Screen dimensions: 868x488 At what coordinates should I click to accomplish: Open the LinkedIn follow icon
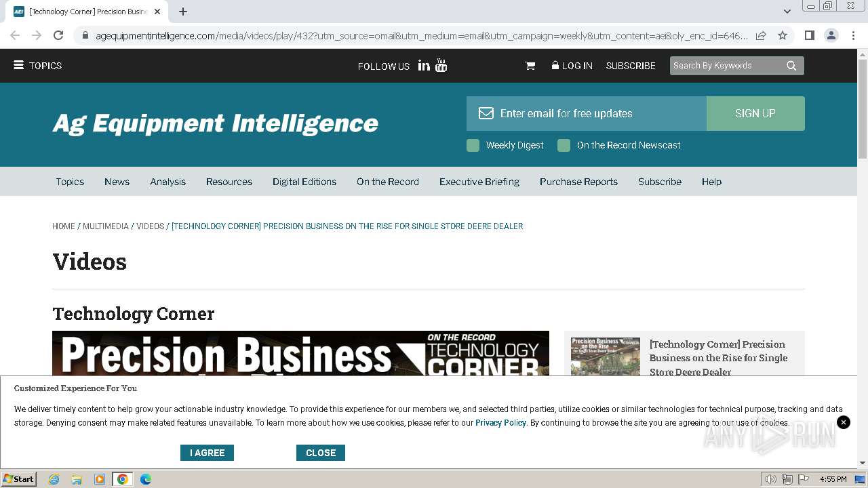click(x=424, y=66)
